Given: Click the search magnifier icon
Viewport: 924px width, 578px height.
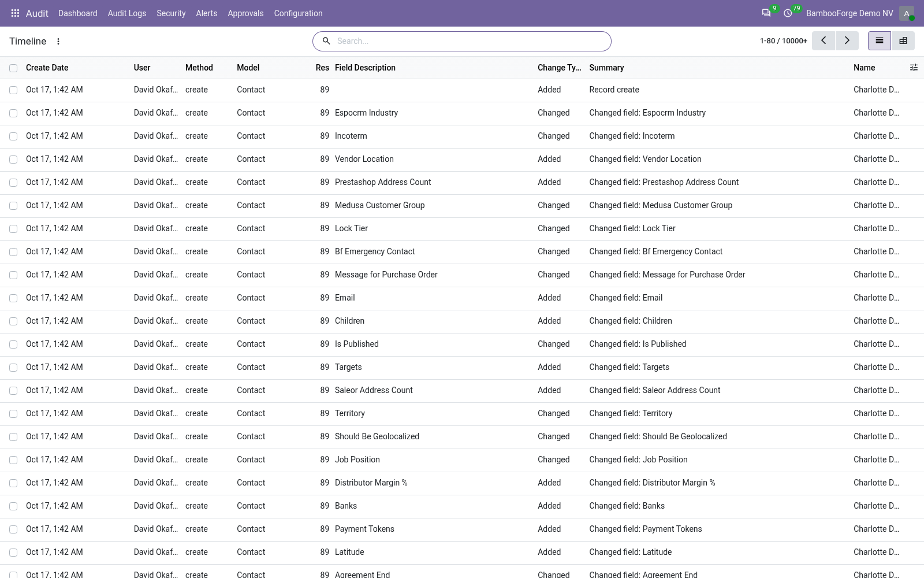Looking at the screenshot, I should [x=326, y=41].
